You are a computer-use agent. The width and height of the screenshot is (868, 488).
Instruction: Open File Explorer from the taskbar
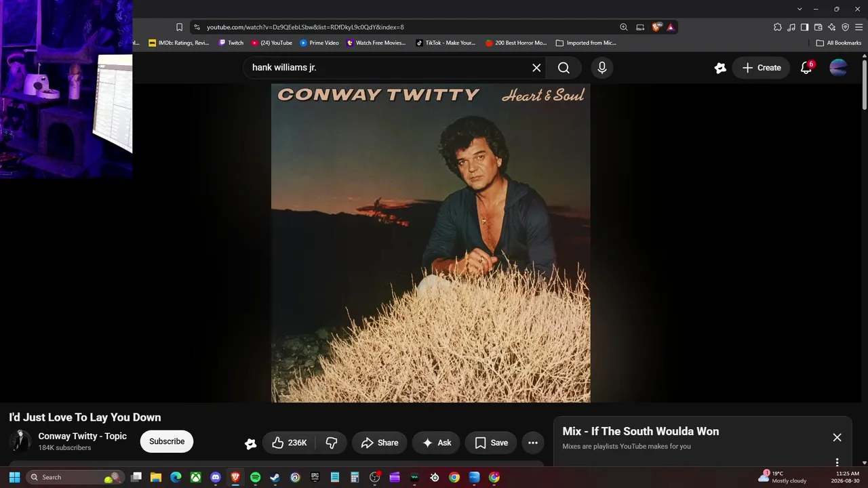[x=156, y=477]
